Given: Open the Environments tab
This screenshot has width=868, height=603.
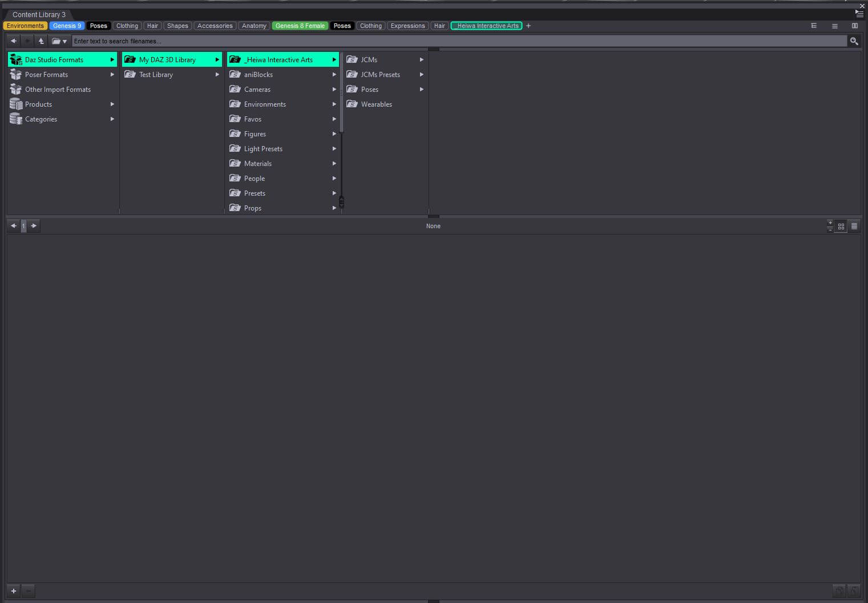Looking at the screenshot, I should pyautogui.click(x=25, y=26).
